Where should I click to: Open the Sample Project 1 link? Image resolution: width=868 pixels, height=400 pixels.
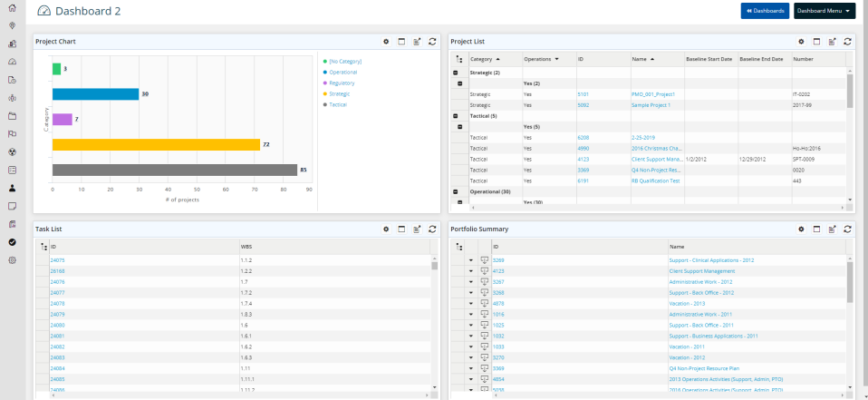tap(651, 104)
